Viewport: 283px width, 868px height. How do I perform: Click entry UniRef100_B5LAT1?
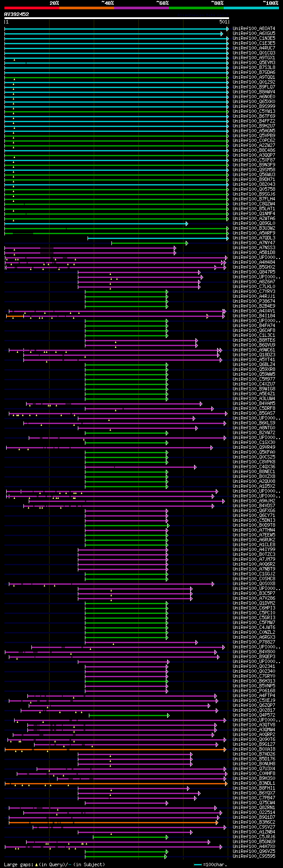254,209
